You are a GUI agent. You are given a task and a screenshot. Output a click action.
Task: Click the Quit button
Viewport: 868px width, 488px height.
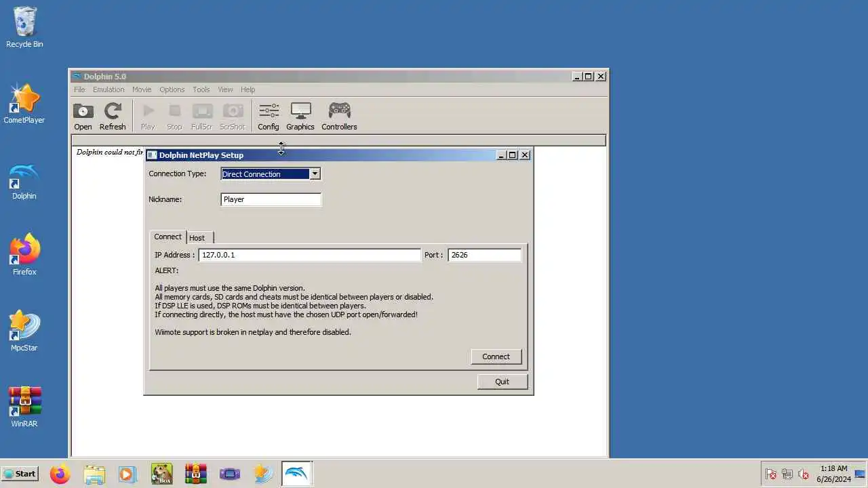pyautogui.click(x=502, y=382)
